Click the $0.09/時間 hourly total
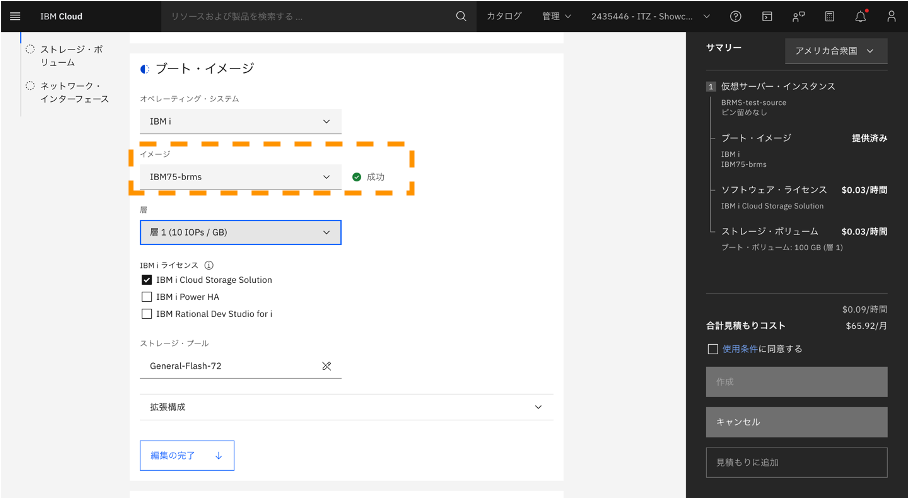The width and height of the screenshot is (908, 498). click(865, 309)
